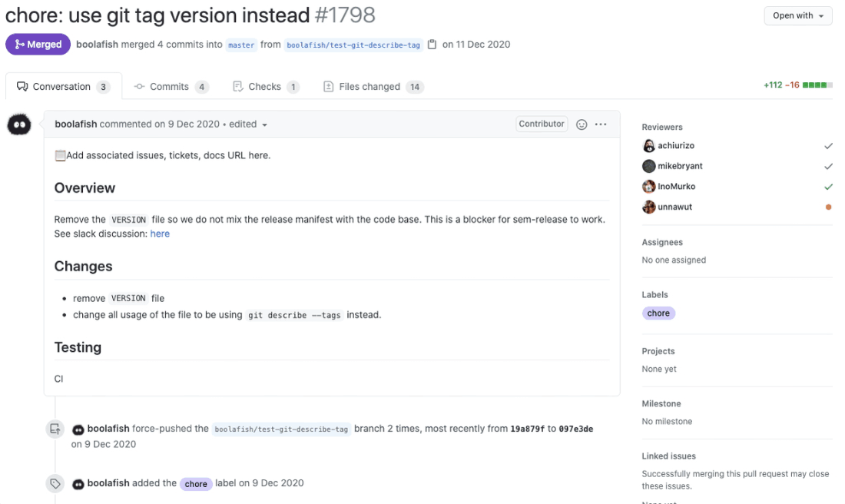The height and width of the screenshot is (504, 845).
Task: Open branch link in force-pushed event
Action: (281, 429)
